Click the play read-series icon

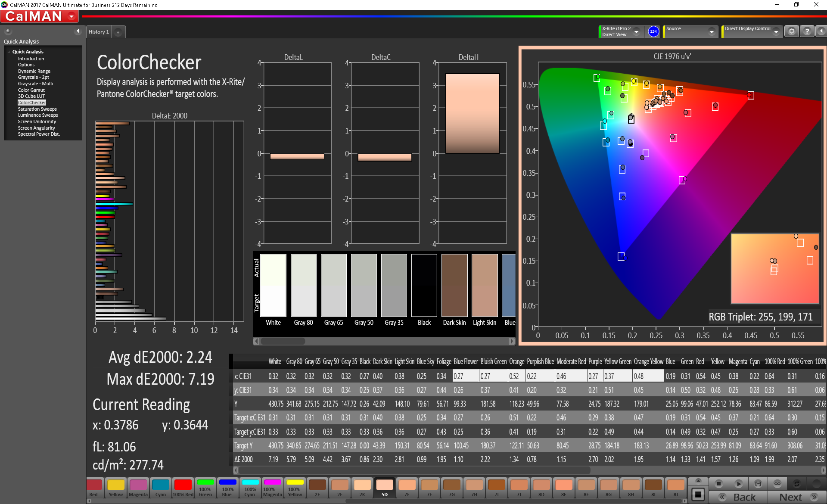coord(738,483)
